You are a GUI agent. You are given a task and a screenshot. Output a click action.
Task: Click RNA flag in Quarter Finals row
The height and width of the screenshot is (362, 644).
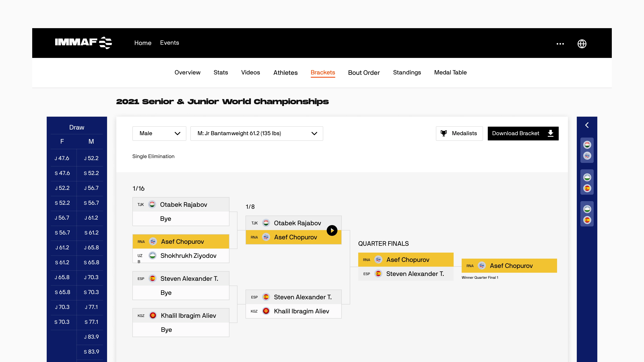coord(378,260)
